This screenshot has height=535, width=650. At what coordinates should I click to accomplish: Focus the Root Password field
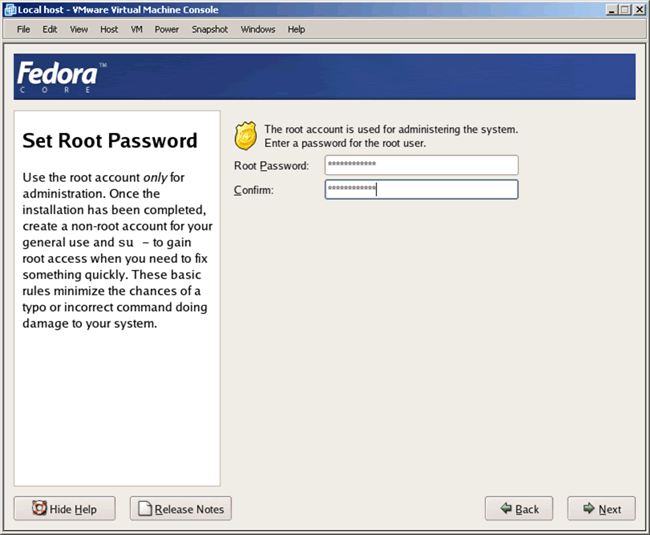pos(421,165)
